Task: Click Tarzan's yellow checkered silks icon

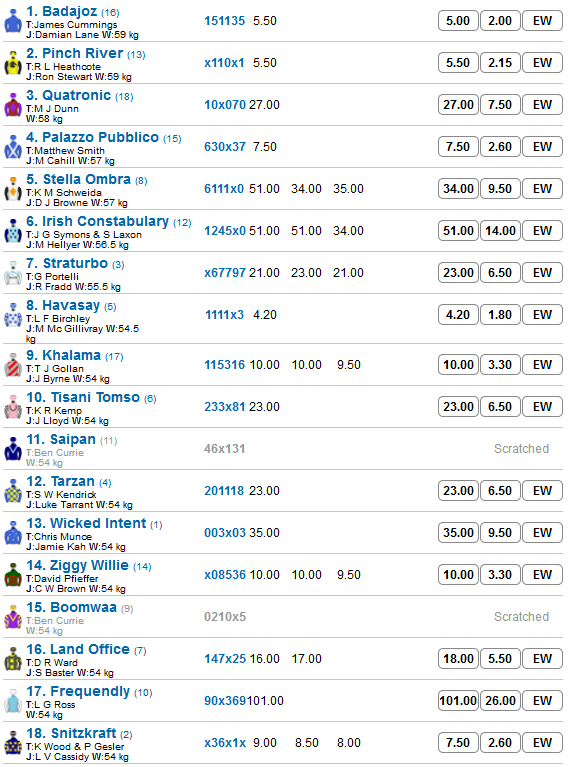Action: click(x=13, y=492)
